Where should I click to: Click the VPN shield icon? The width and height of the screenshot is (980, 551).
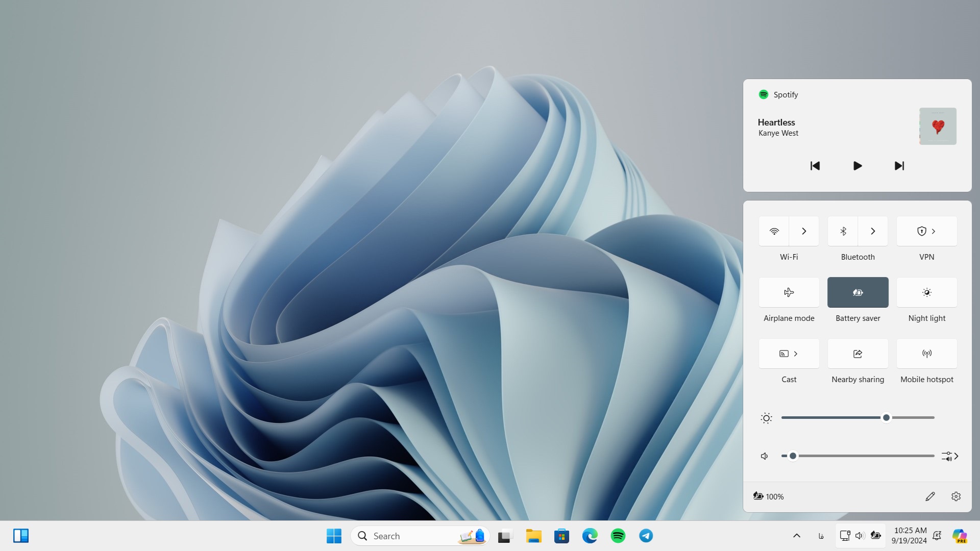pos(922,231)
